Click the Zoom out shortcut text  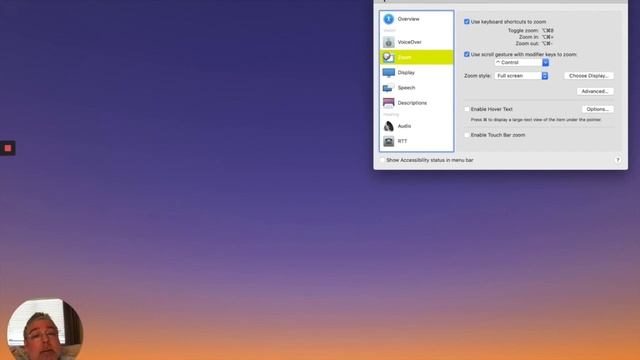point(534,43)
